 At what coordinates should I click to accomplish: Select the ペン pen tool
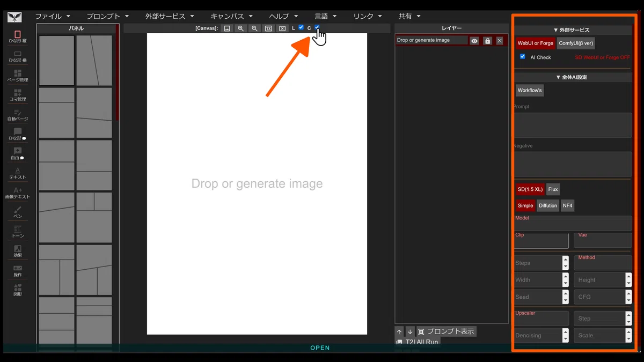click(18, 212)
